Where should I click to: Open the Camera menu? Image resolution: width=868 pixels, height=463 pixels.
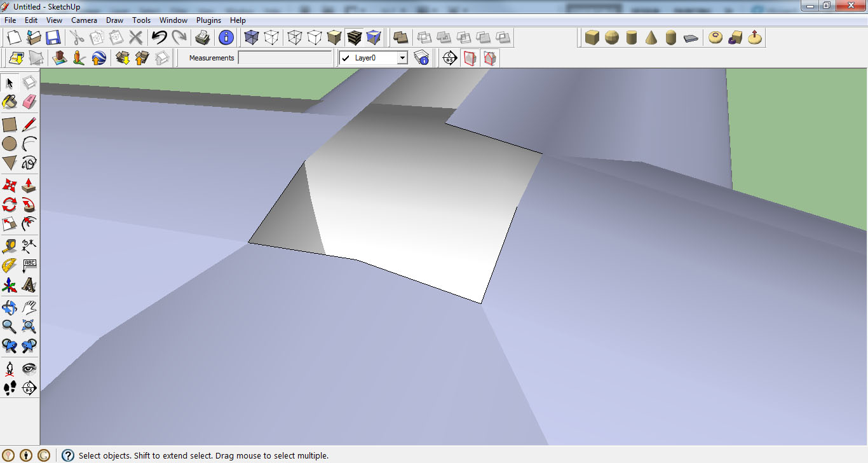84,20
